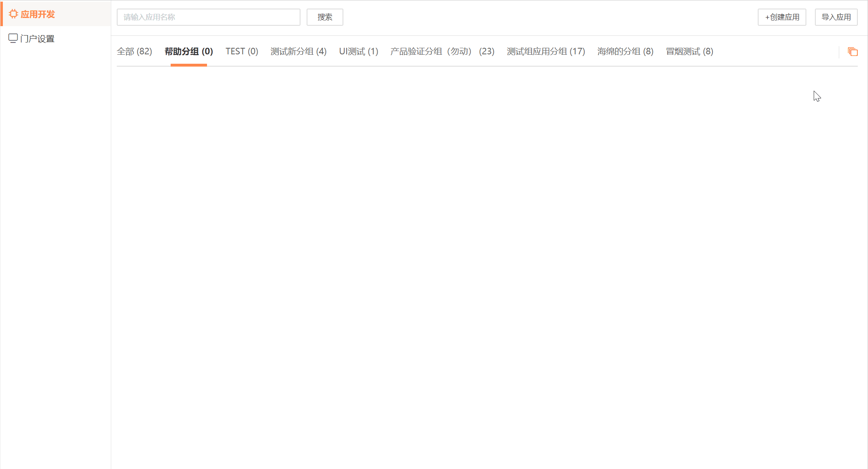Open the 测试新分组 (4) tab
Viewport: 868px width, 469px height.
point(298,51)
